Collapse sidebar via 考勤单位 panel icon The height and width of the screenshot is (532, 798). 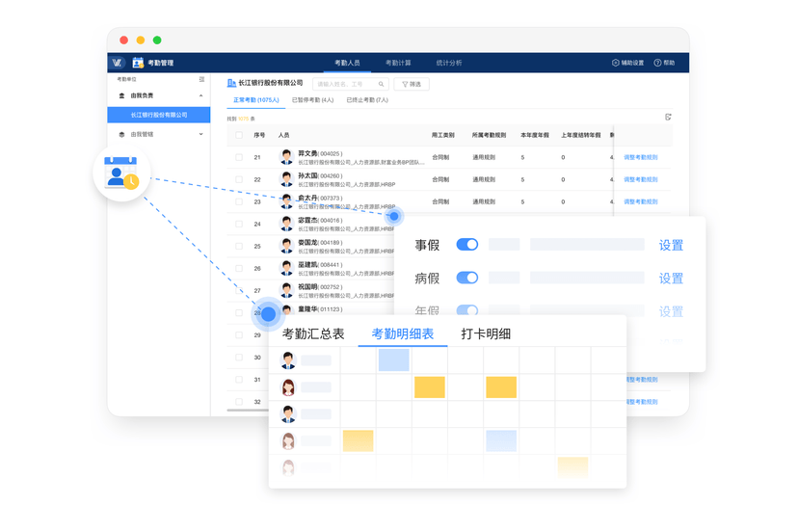[x=201, y=79]
